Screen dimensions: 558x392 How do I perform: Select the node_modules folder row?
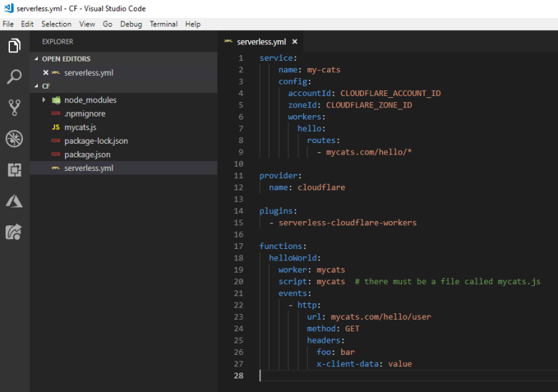pyautogui.click(x=124, y=100)
